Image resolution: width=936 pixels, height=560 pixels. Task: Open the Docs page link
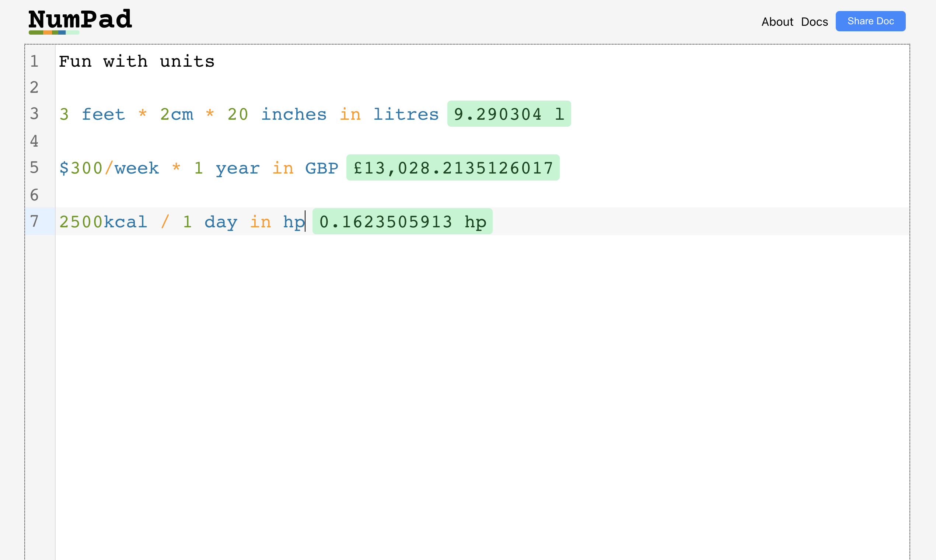coord(814,21)
